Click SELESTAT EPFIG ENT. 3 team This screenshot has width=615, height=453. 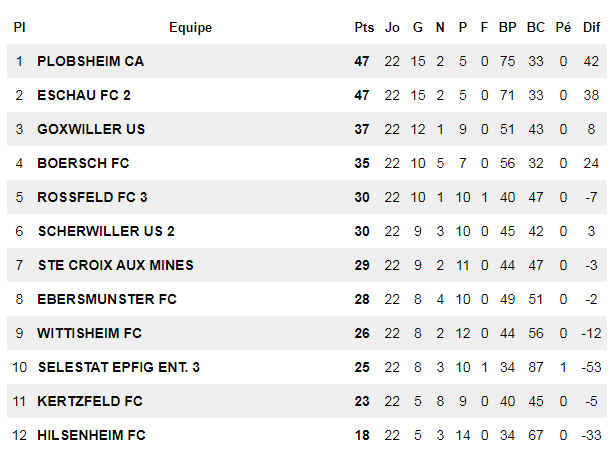(x=119, y=367)
